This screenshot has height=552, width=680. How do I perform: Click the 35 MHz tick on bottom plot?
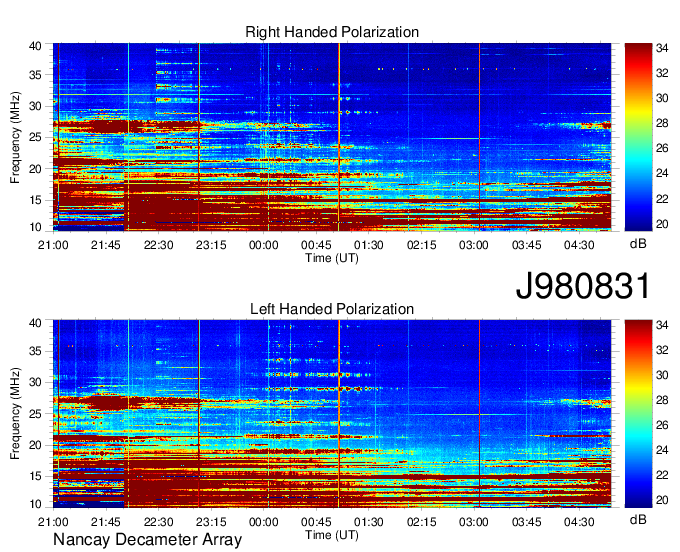[35, 351]
